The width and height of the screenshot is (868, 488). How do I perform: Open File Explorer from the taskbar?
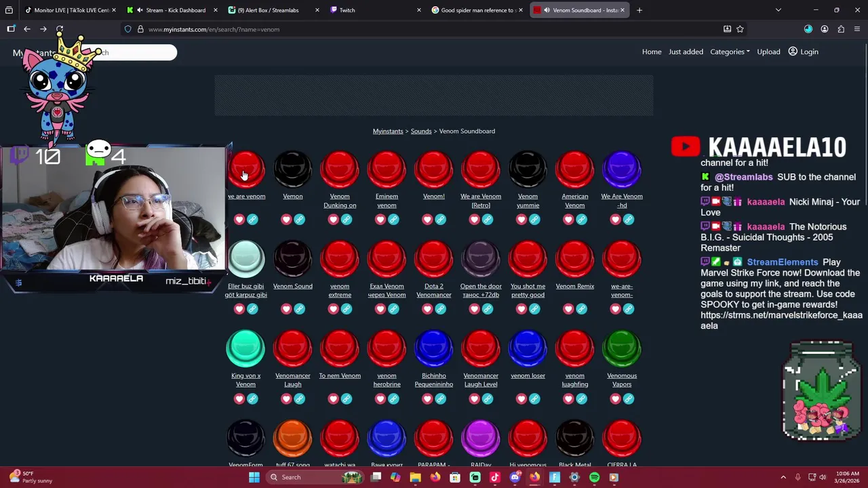coord(416,477)
